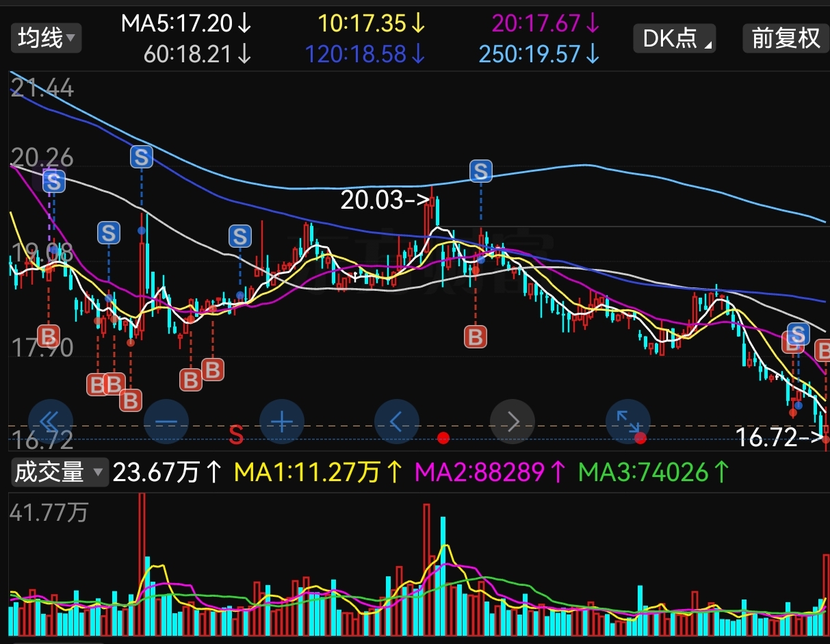Select the leftmost B buy marker near 17.90
The width and height of the screenshot is (830, 644).
49,336
